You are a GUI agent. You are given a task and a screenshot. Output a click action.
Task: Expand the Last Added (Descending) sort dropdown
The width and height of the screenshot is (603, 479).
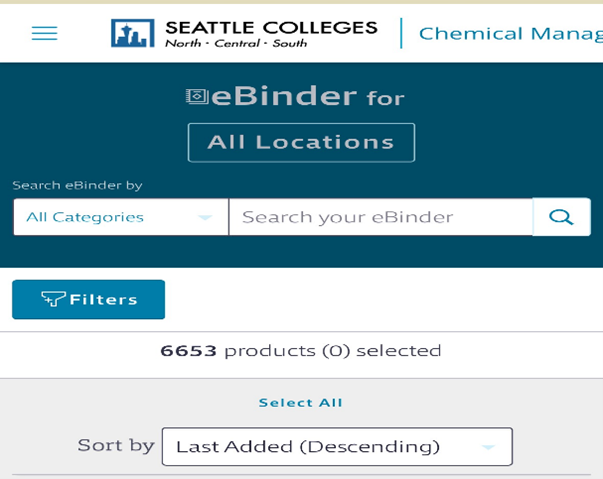336,447
